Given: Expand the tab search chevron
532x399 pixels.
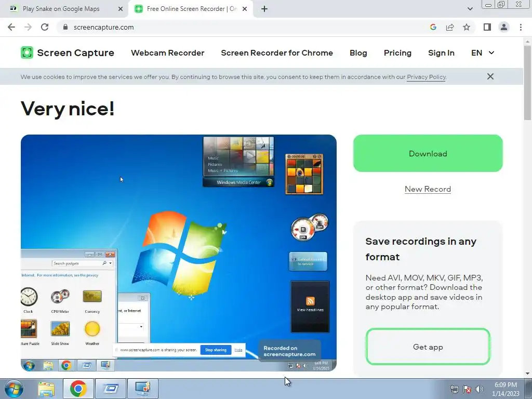Looking at the screenshot, I should click(x=470, y=9).
